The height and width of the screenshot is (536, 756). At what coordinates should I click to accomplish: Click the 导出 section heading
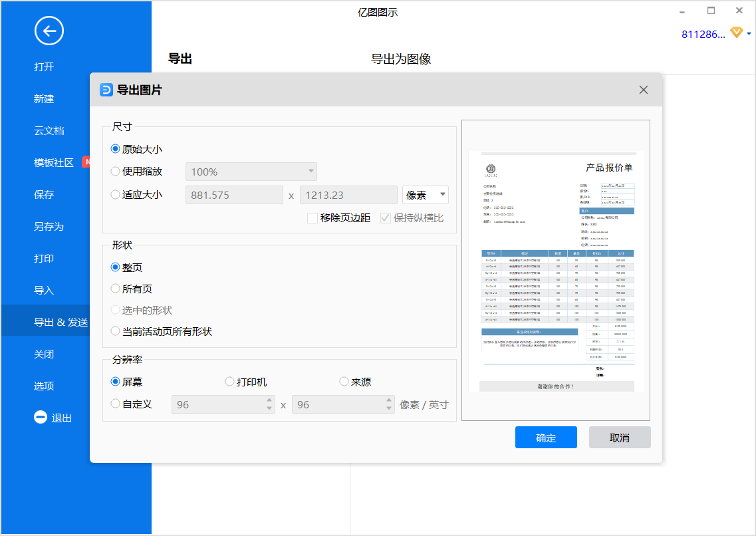(x=180, y=59)
